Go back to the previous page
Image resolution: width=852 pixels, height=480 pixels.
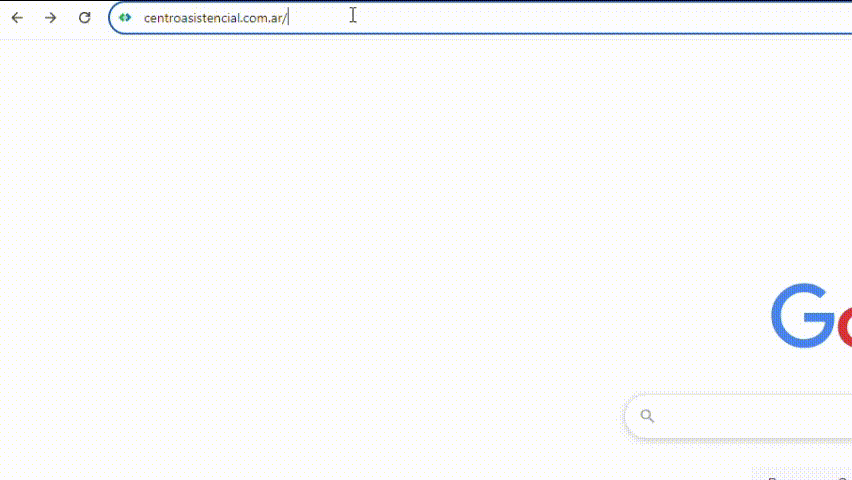click(17, 17)
